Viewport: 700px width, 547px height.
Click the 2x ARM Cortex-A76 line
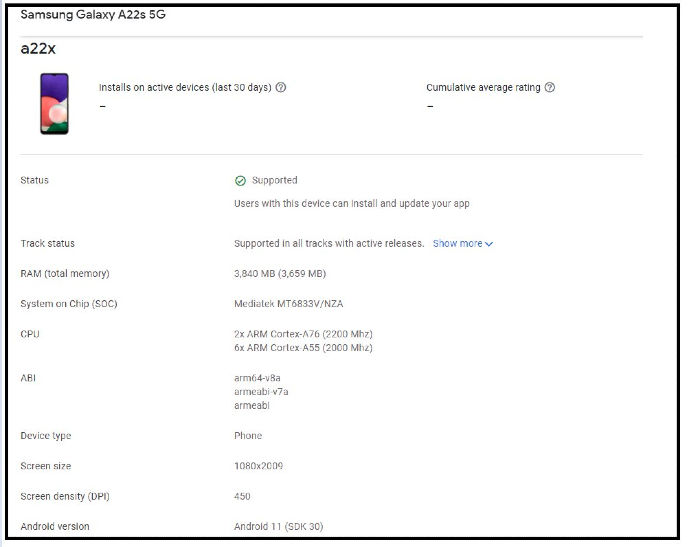(303, 334)
